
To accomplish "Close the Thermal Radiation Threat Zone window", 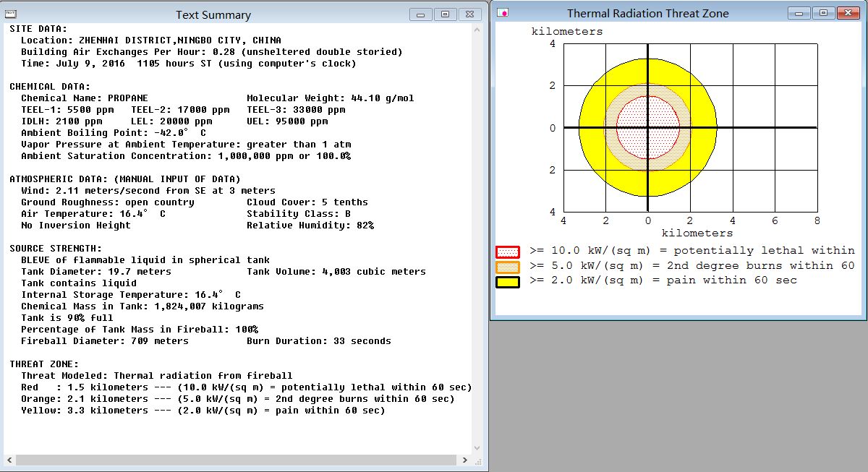I will 847,13.
